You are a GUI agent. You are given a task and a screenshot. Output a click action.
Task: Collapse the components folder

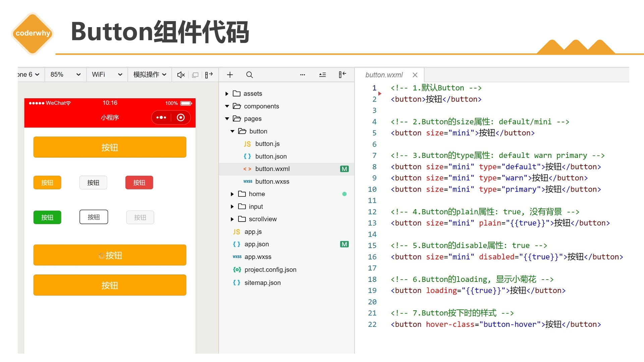tap(227, 106)
